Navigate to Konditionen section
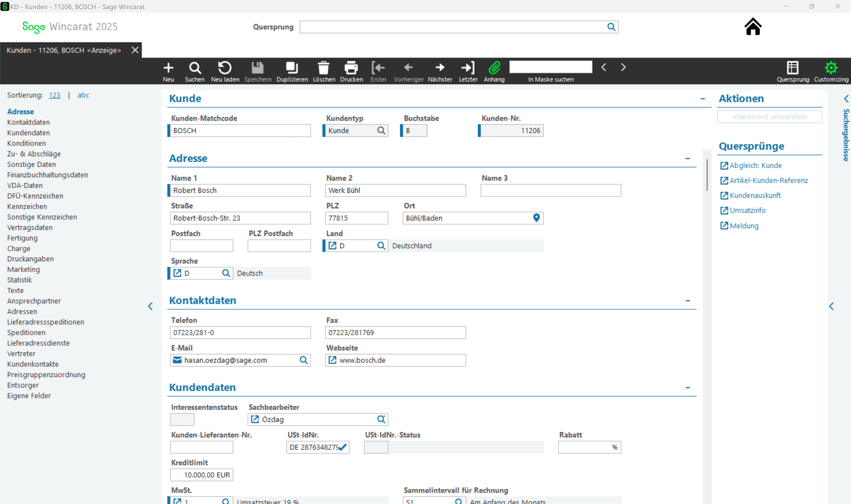The height and width of the screenshot is (504, 851). tap(27, 143)
